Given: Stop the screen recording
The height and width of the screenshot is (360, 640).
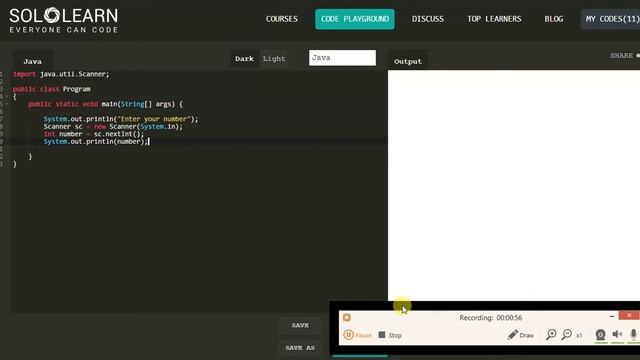Looking at the screenshot, I should coord(390,335).
